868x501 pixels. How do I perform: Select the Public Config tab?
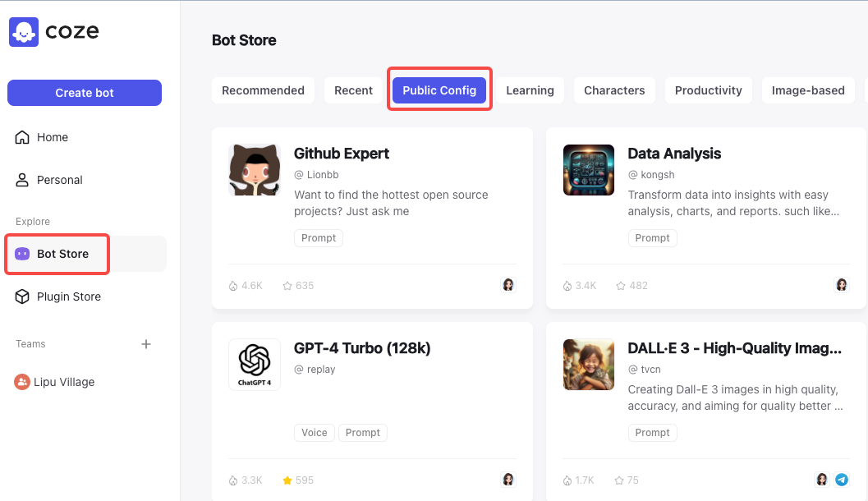(x=439, y=90)
